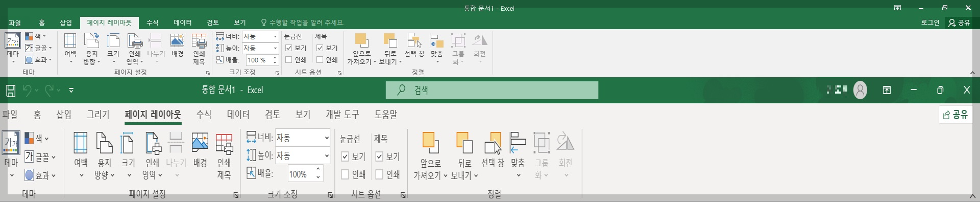This screenshot has height=202, width=980.
Task: Open 시트 옵션 dialog launcher in lower ribbon
Action: click(x=403, y=195)
